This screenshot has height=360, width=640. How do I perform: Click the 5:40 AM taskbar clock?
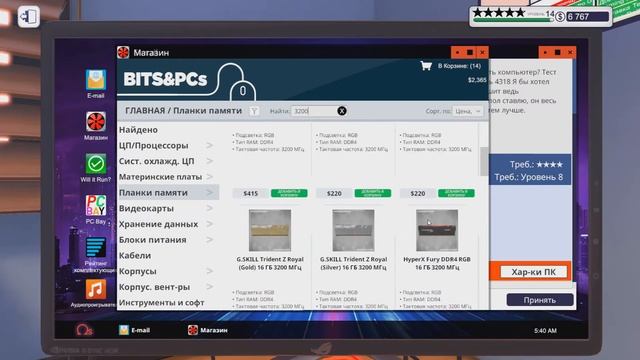click(545, 331)
